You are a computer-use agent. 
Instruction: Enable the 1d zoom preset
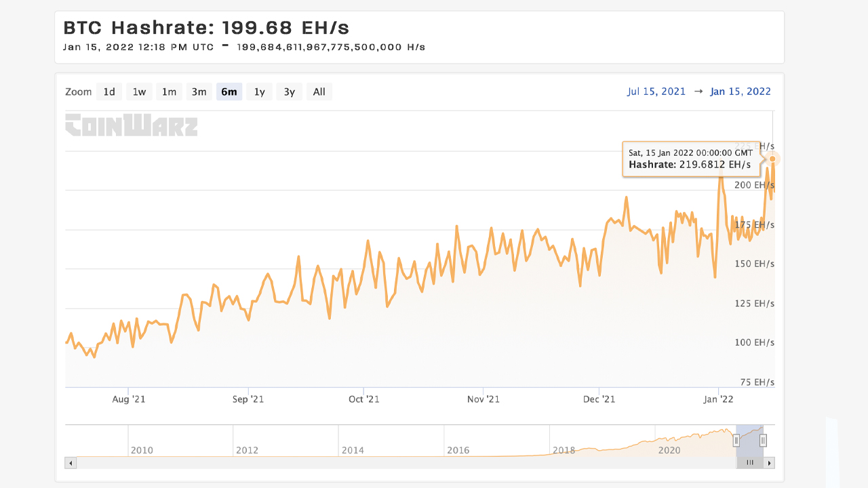tap(108, 91)
